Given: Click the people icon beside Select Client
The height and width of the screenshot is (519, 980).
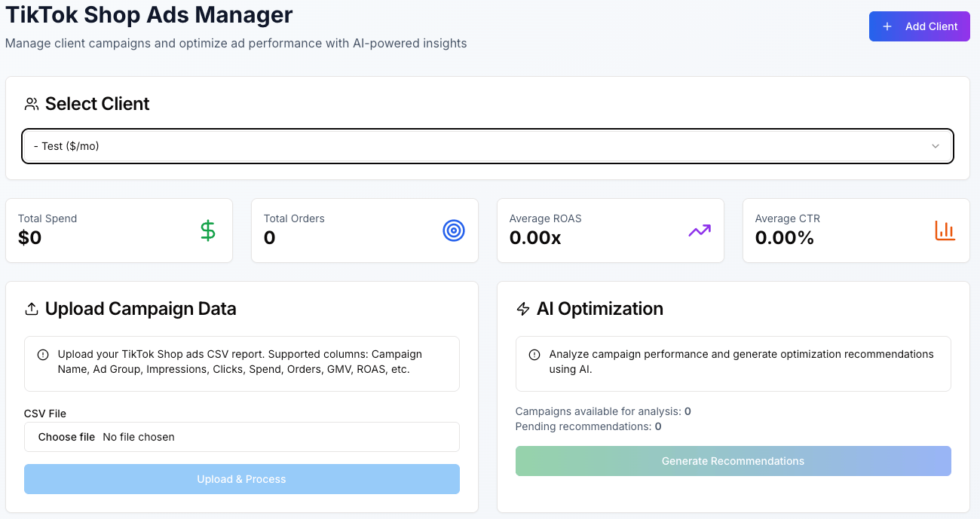Looking at the screenshot, I should click(32, 104).
